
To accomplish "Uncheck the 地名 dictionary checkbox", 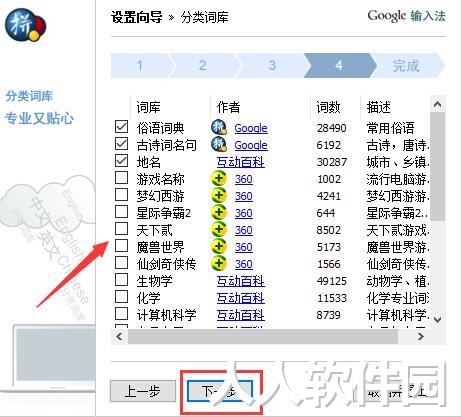I will point(121,161).
